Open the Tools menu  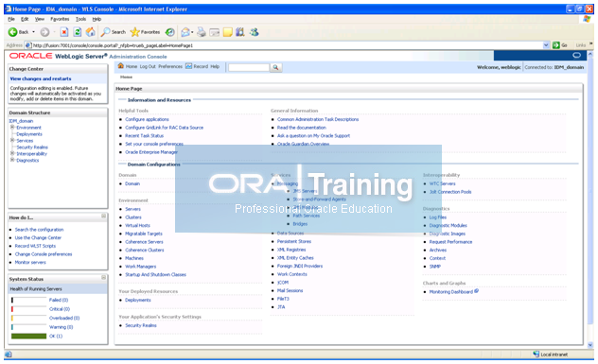click(80, 19)
